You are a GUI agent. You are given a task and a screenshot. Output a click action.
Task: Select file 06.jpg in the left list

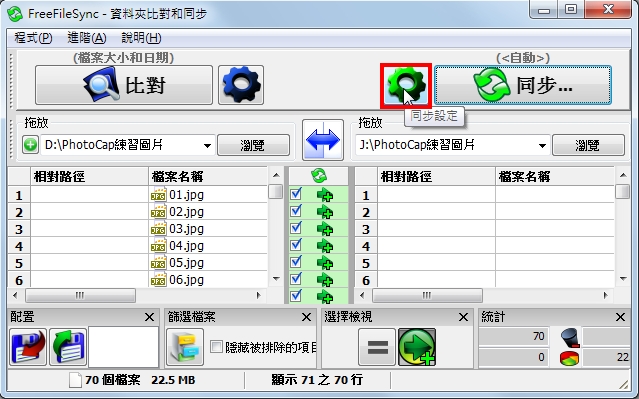point(186,280)
